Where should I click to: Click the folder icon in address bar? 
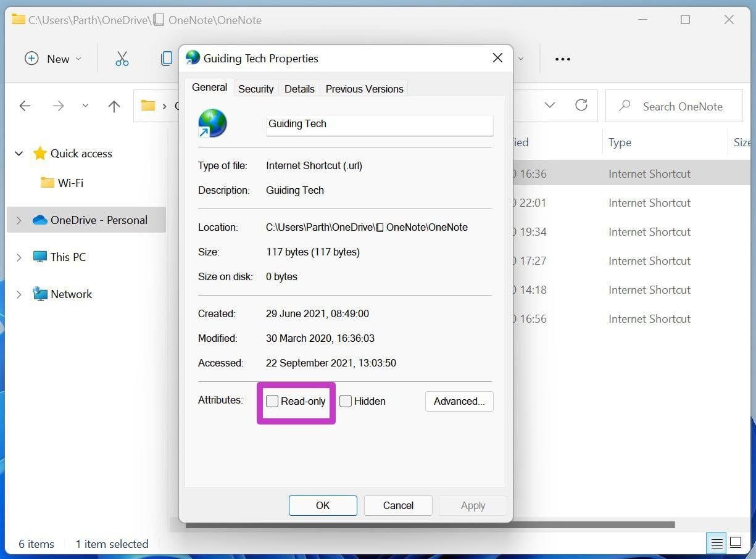pyautogui.click(x=148, y=106)
